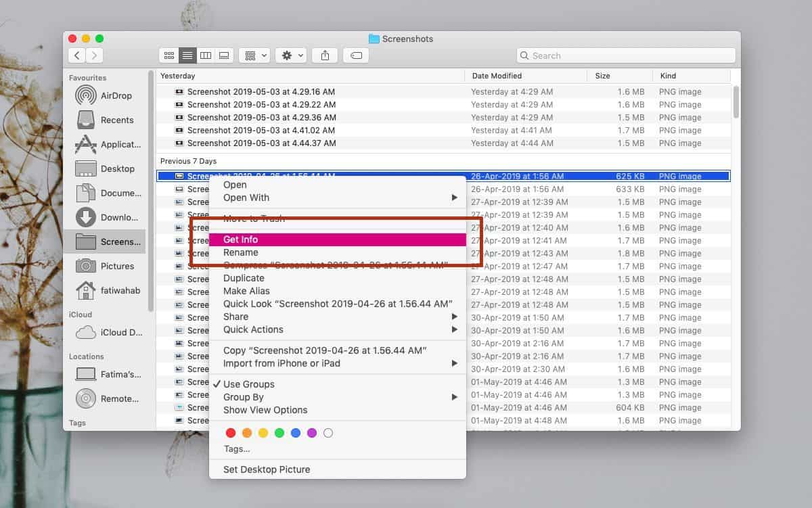Open Applications in the sidebar
812x508 pixels.
pyautogui.click(x=105, y=144)
